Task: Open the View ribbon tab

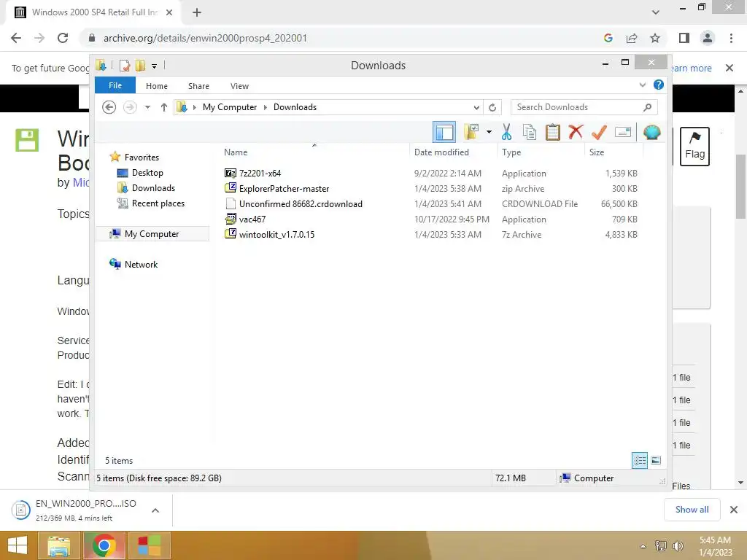Action: pos(239,86)
